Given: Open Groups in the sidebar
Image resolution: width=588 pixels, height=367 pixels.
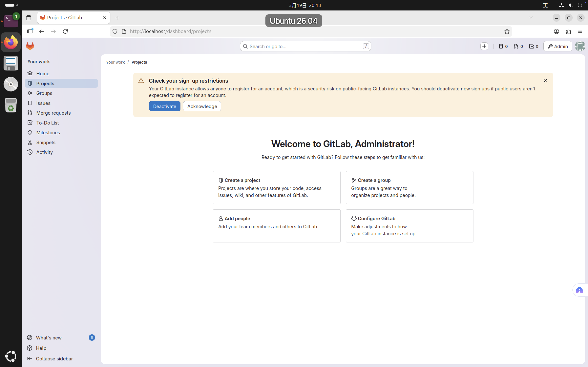Looking at the screenshot, I should [x=44, y=93].
